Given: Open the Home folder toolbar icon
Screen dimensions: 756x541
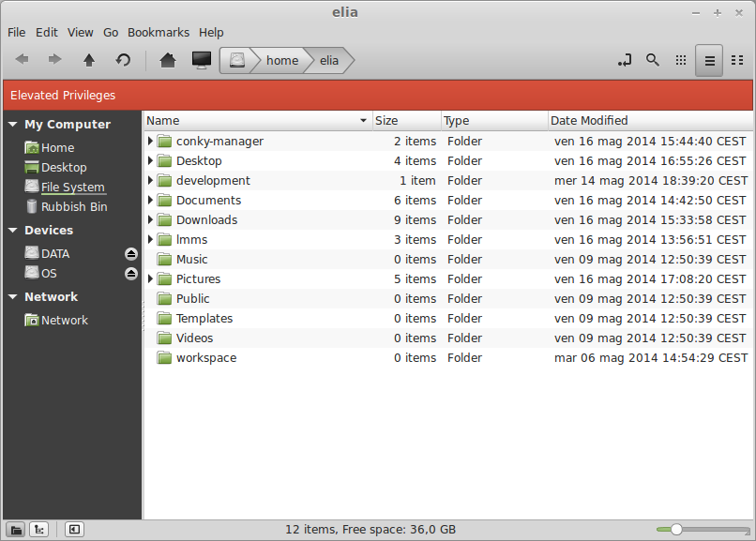Looking at the screenshot, I should pos(168,60).
